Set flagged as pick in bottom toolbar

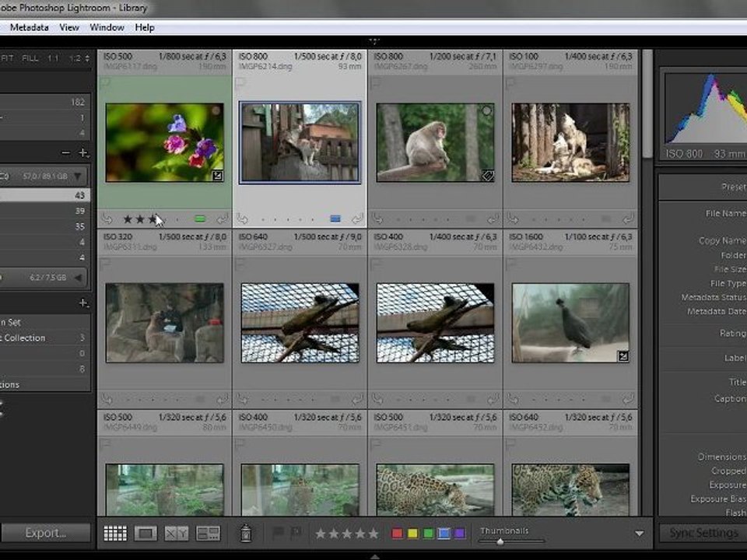[279, 534]
